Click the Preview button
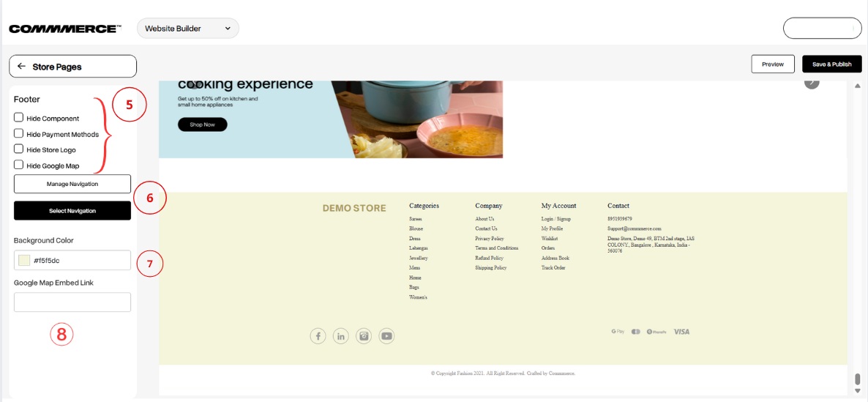Image resolution: width=868 pixels, height=402 pixels. 773,64
